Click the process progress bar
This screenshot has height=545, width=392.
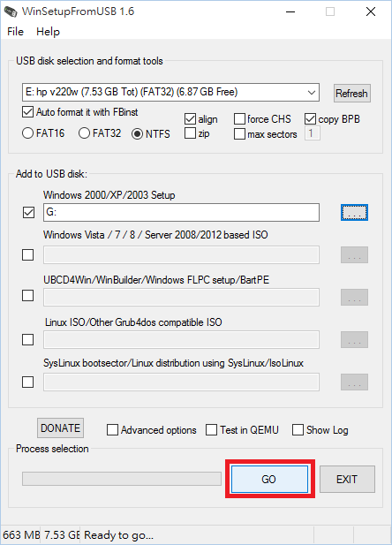coord(122,479)
